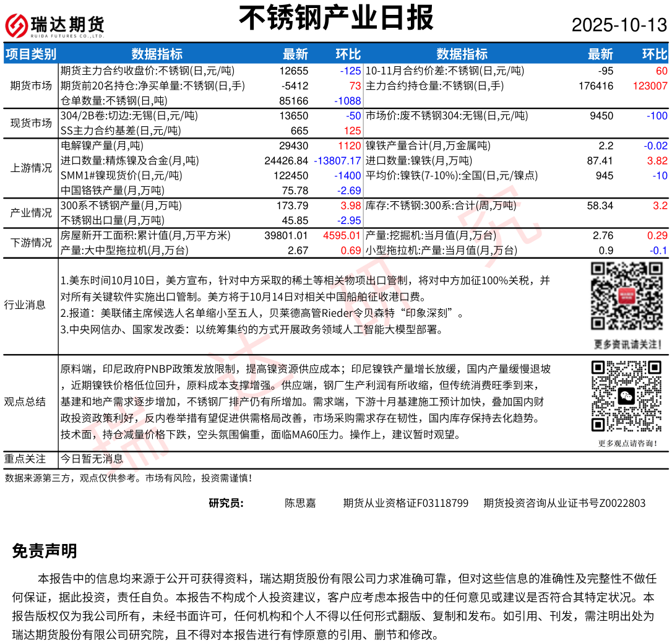Click the 免责声明 heading
672x643 pixels.
coord(45,551)
